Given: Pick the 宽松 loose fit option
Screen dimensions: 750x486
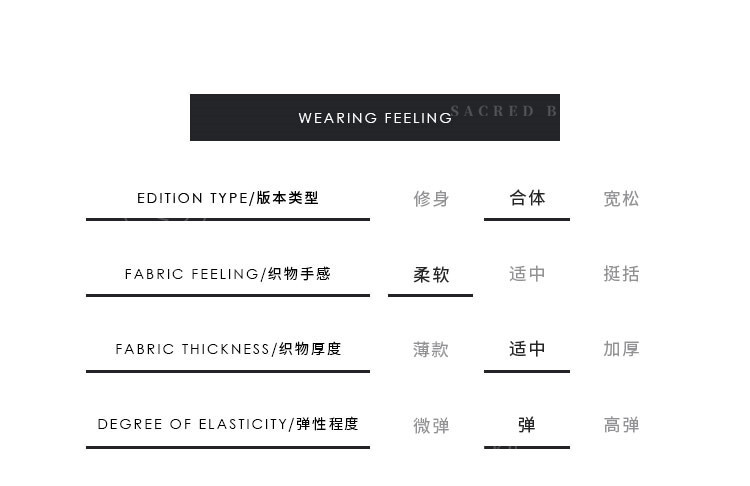Looking at the screenshot, I should tap(621, 199).
